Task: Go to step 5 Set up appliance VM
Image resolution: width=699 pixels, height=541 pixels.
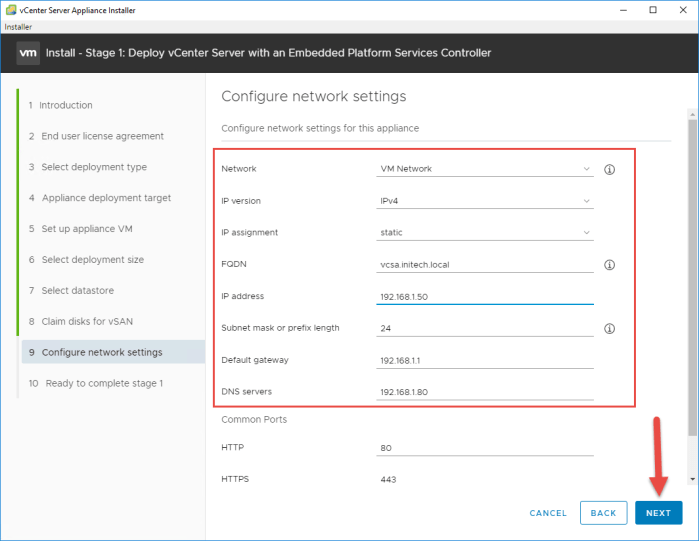Action: (81, 229)
